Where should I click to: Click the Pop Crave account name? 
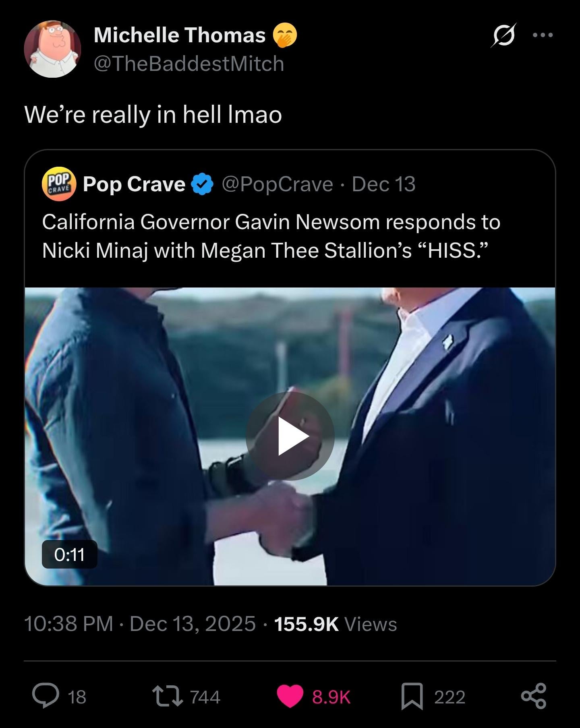[x=134, y=184]
